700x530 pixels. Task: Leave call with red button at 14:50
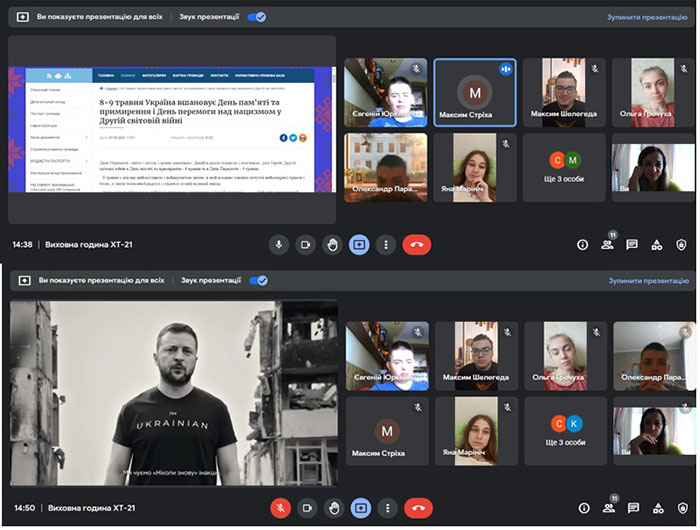pos(417,508)
